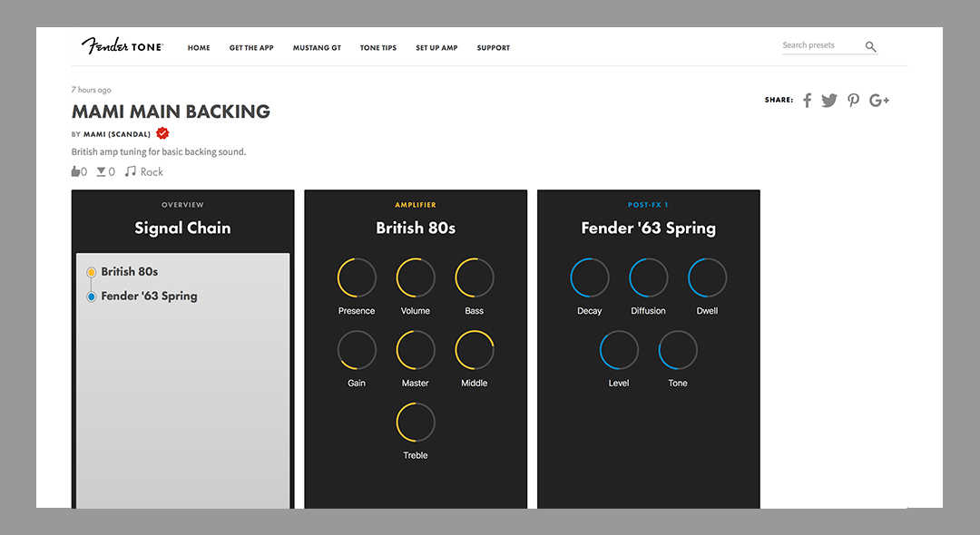The width and height of the screenshot is (980, 535).
Task: Select Fender '63 Spring in Signal Chain
Action: coord(150,296)
